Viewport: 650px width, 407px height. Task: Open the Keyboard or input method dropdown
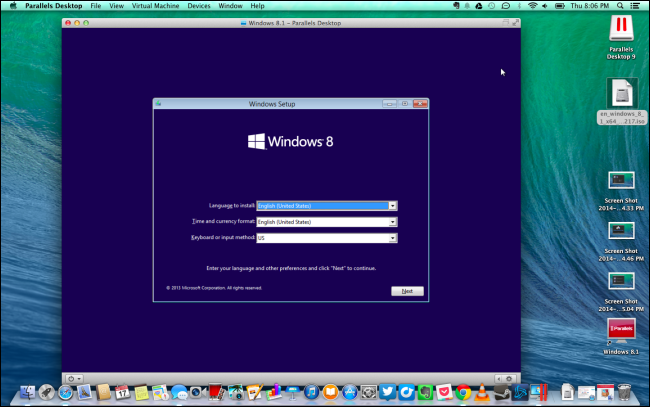327,238
